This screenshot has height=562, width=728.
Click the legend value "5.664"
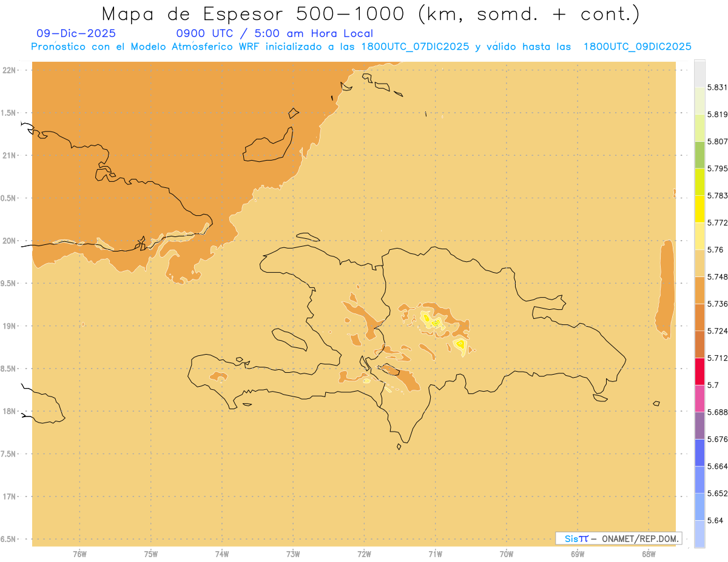[718, 466]
